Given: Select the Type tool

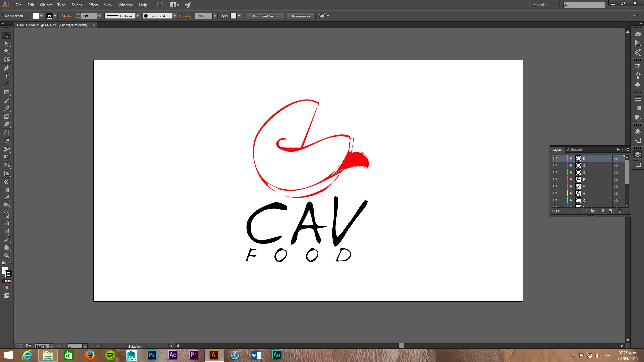Looking at the screenshot, I should tap(6, 76).
